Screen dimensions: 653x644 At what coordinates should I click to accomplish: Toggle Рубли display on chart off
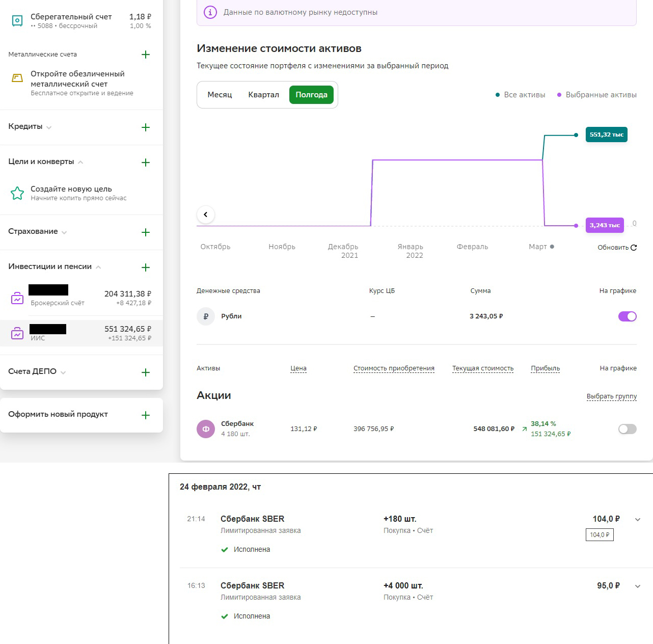coord(628,316)
